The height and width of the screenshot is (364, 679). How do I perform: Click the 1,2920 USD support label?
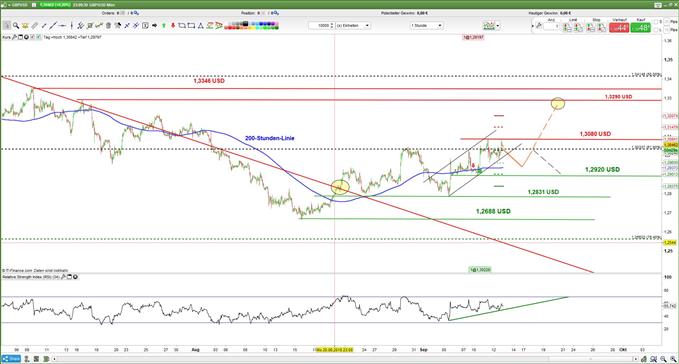pos(602,169)
